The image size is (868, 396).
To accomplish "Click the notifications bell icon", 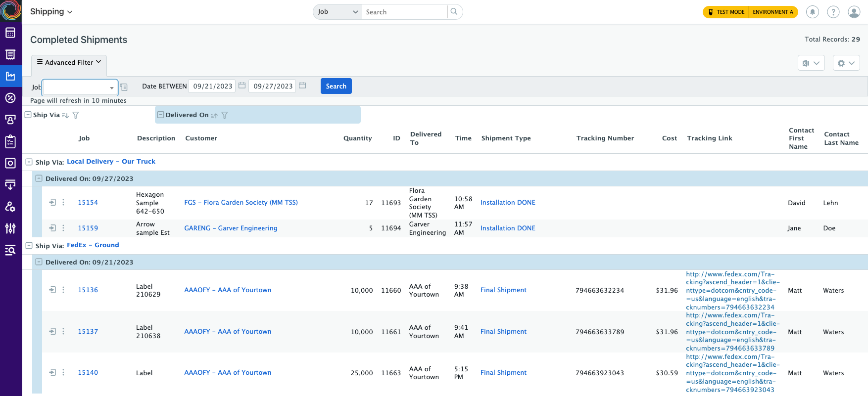I will pos(812,12).
